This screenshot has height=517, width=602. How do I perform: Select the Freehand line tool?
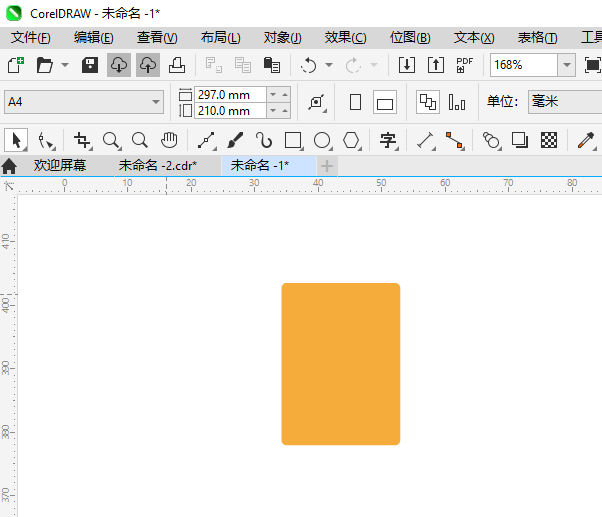pyautogui.click(x=207, y=140)
